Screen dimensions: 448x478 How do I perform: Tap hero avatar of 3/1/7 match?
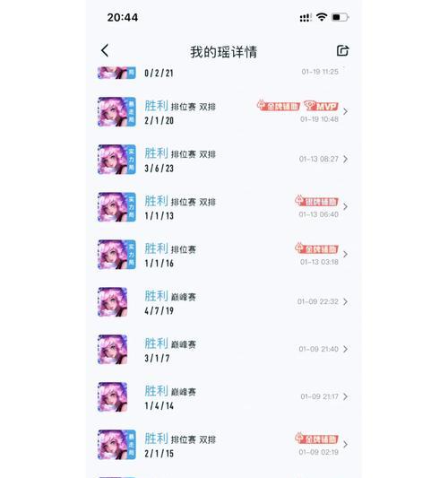(112, 350)
